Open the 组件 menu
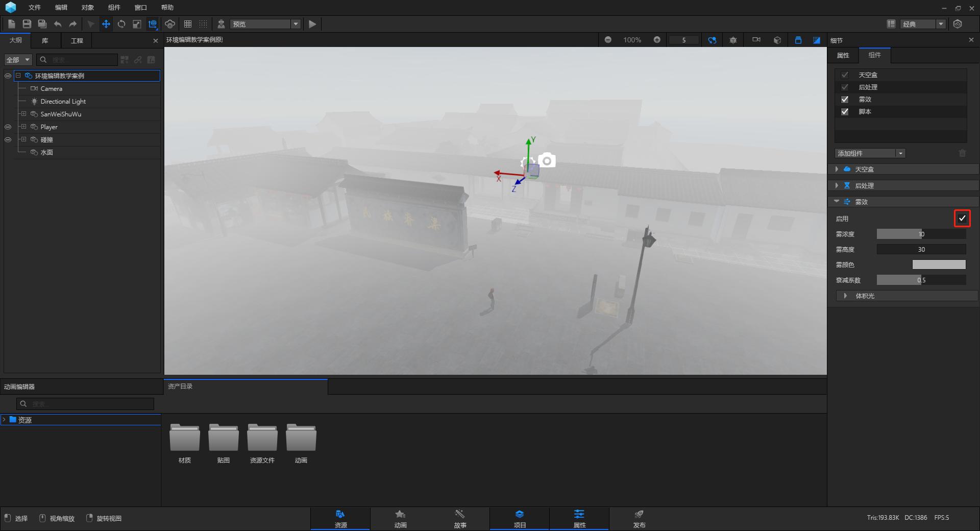The height and width of the screenshot is (531, 980). pyautogui.click(x=114, y=7)
